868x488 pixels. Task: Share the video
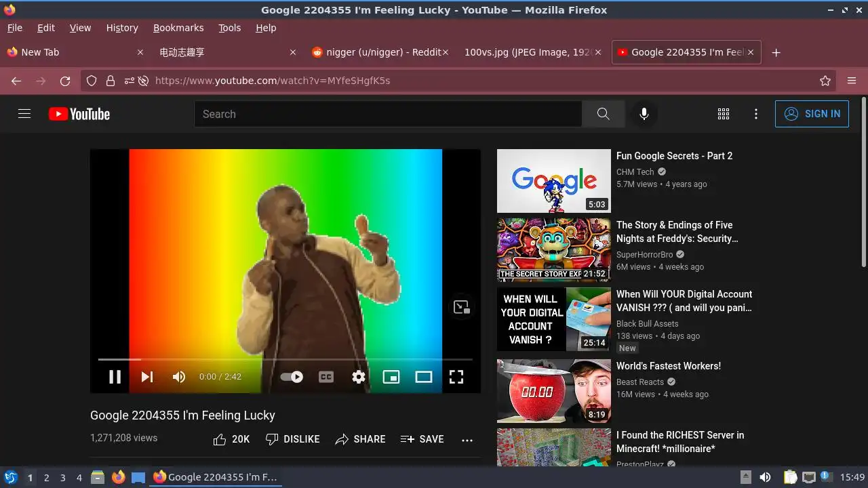[360, 439]
